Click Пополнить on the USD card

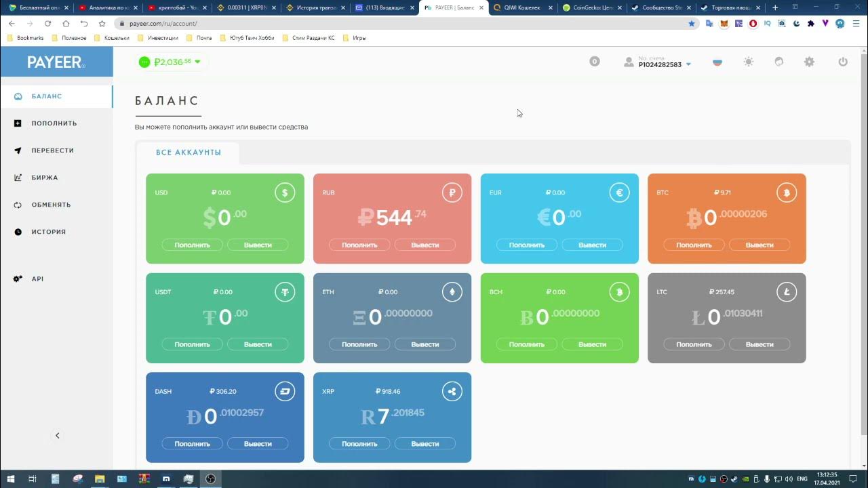point(193,245)
